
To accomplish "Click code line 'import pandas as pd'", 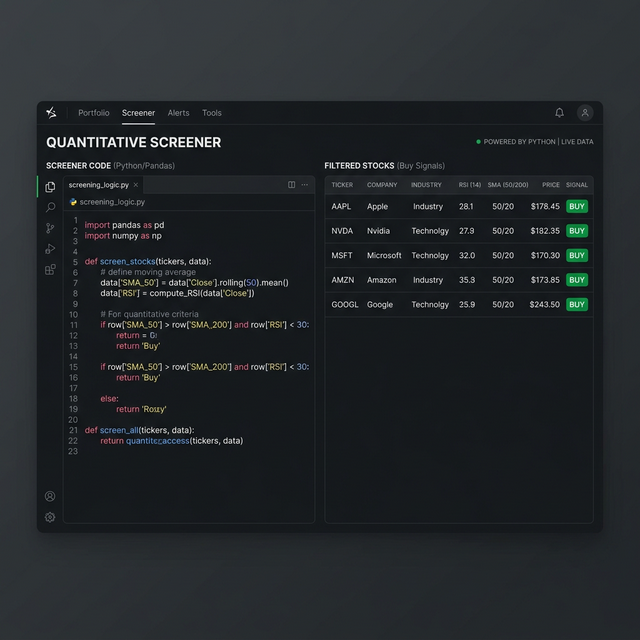I will tap(124, 225).
